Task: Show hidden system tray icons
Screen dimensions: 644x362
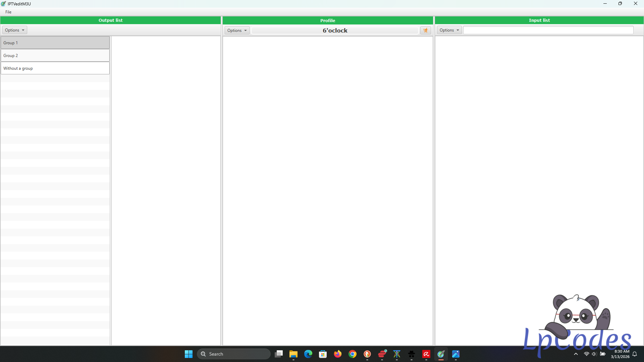Action: (x=576, y=354)
